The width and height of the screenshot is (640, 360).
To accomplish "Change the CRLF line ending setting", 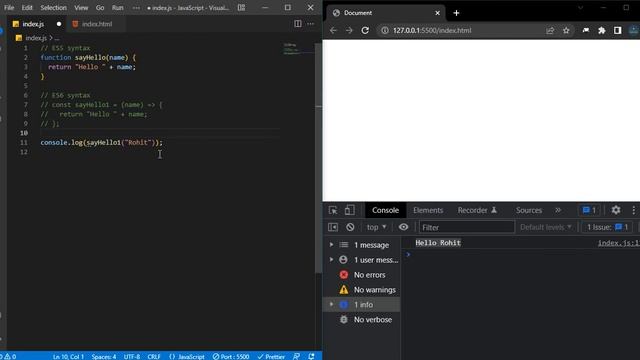I will point(154,356).
